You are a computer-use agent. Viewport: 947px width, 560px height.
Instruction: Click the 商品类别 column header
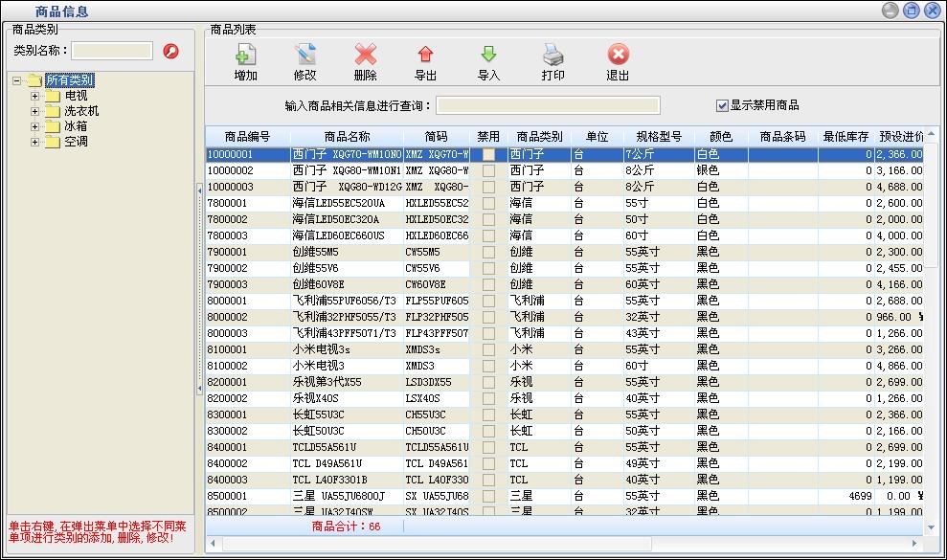point(539,137)
